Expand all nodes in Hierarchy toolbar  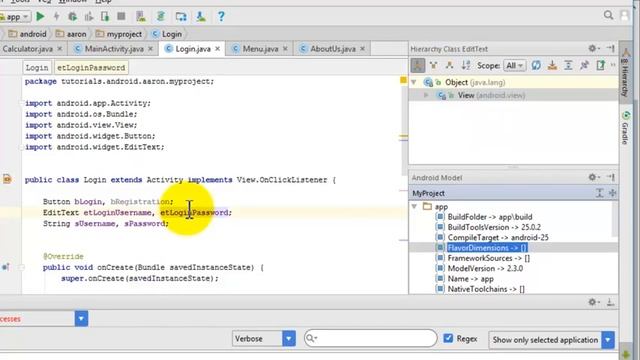(x=568, y=65)
